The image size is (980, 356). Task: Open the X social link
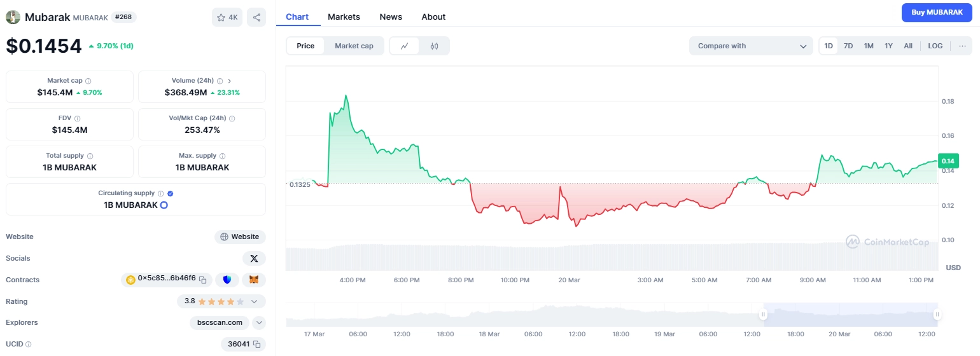(254, 258)
